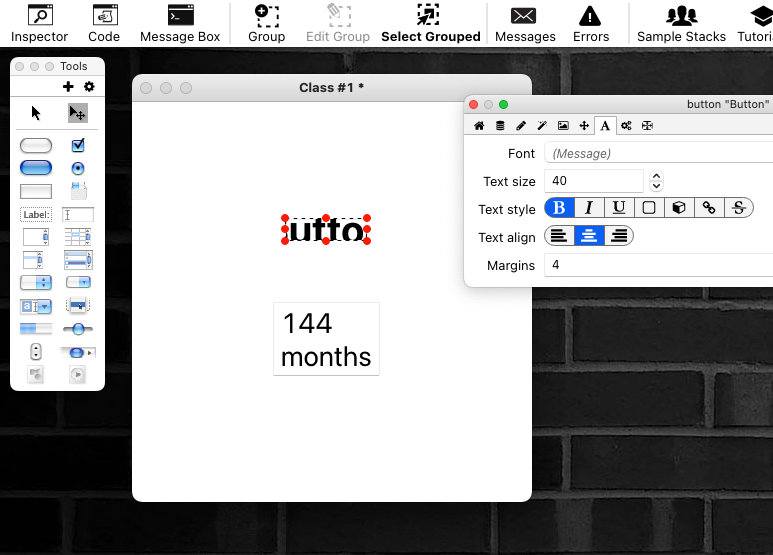Switch to the Colors (pencil) inspector tab

pos(521,126)
